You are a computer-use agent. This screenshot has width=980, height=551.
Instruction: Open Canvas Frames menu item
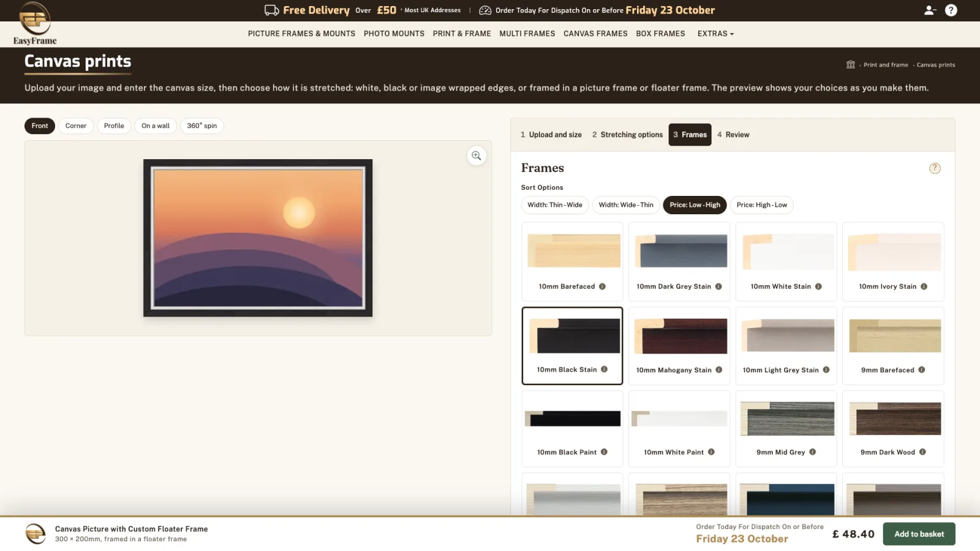595,34
